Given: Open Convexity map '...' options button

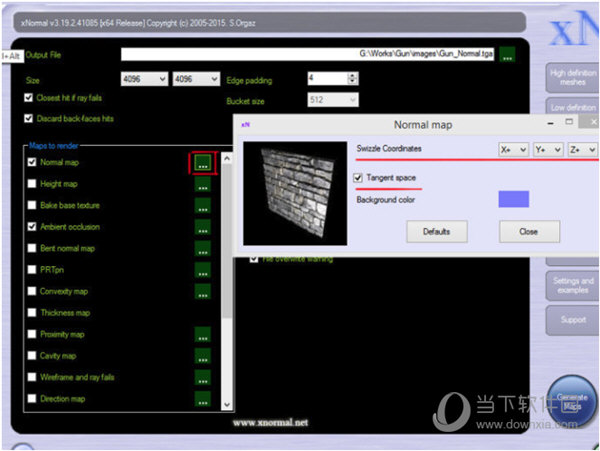Looking at the screenshot, I should (203, 291).
